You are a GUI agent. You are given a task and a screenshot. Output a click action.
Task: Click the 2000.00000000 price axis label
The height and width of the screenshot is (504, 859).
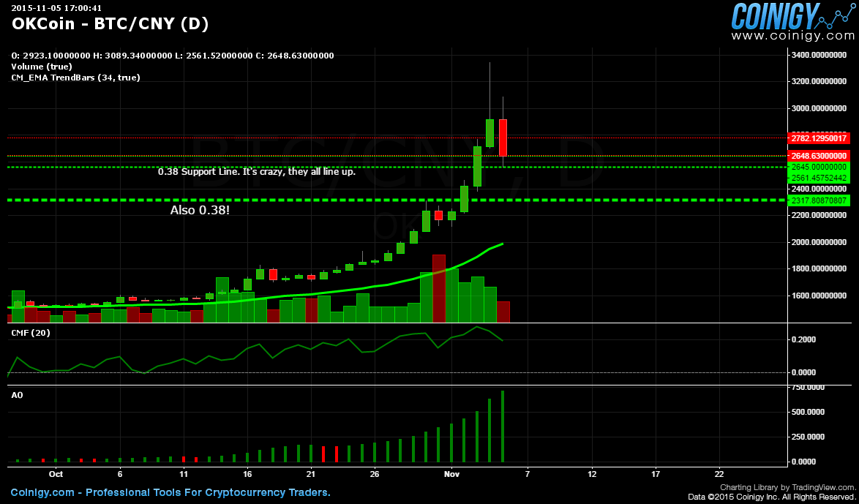818,242
